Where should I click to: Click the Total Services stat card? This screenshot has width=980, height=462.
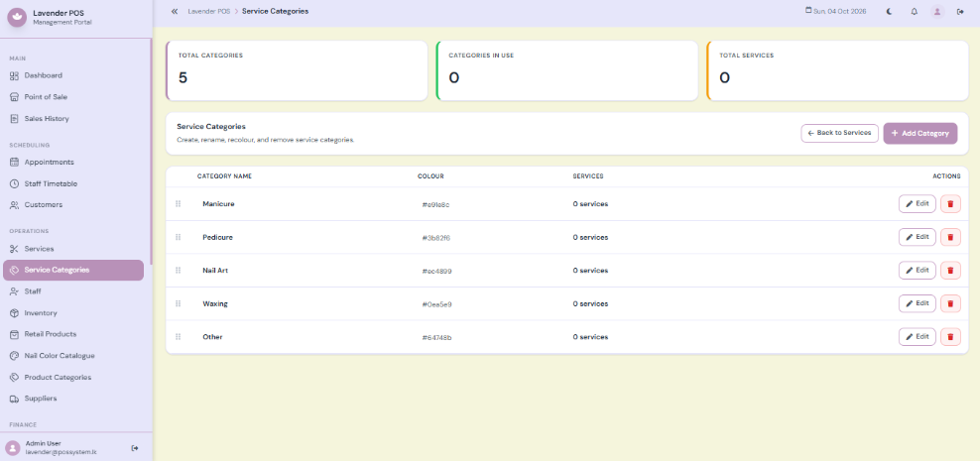[x=837, y=70]
